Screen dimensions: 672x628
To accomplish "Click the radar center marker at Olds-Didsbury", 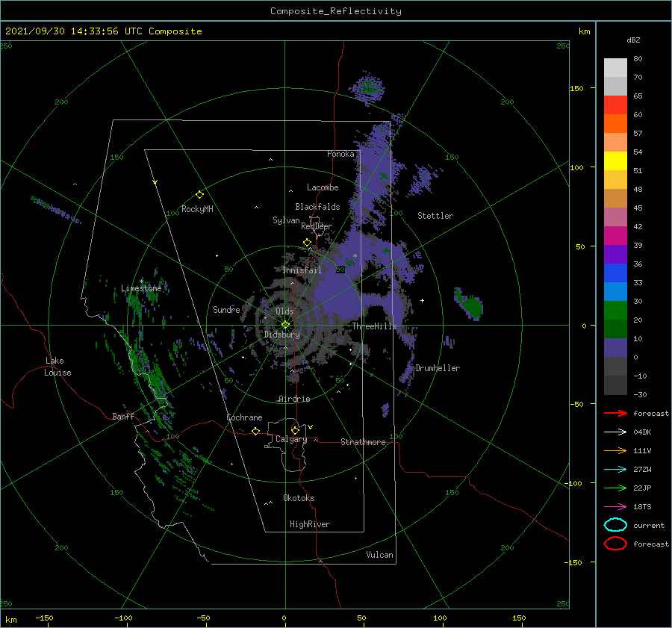I will [285, 325].
